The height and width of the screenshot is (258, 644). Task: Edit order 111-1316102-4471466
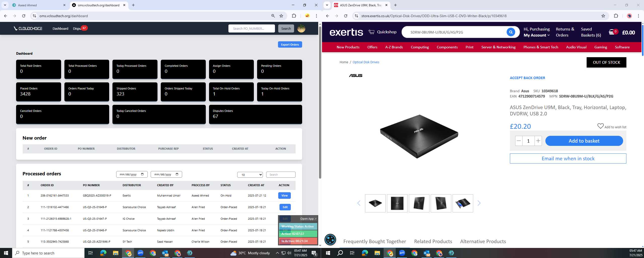[285, 207]
